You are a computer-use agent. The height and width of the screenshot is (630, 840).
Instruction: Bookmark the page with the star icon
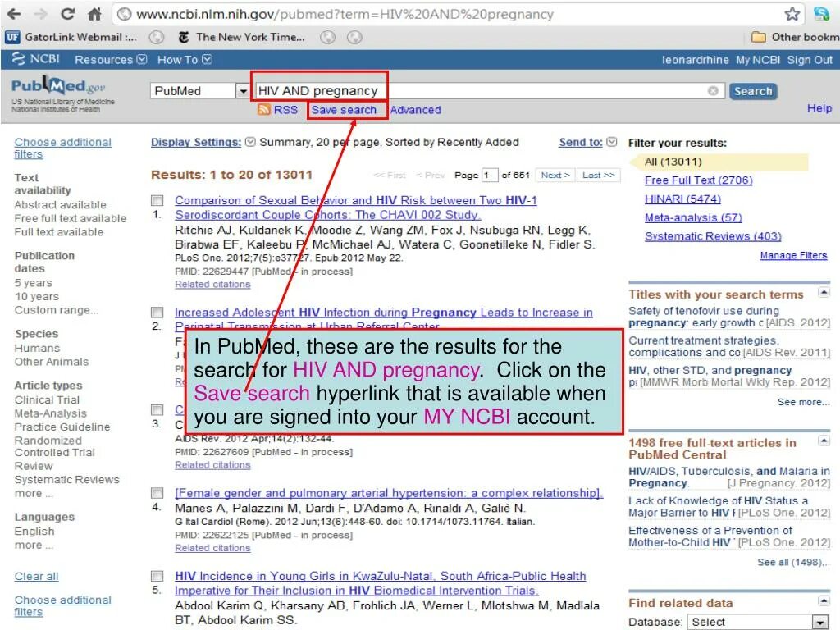(792, 14)
